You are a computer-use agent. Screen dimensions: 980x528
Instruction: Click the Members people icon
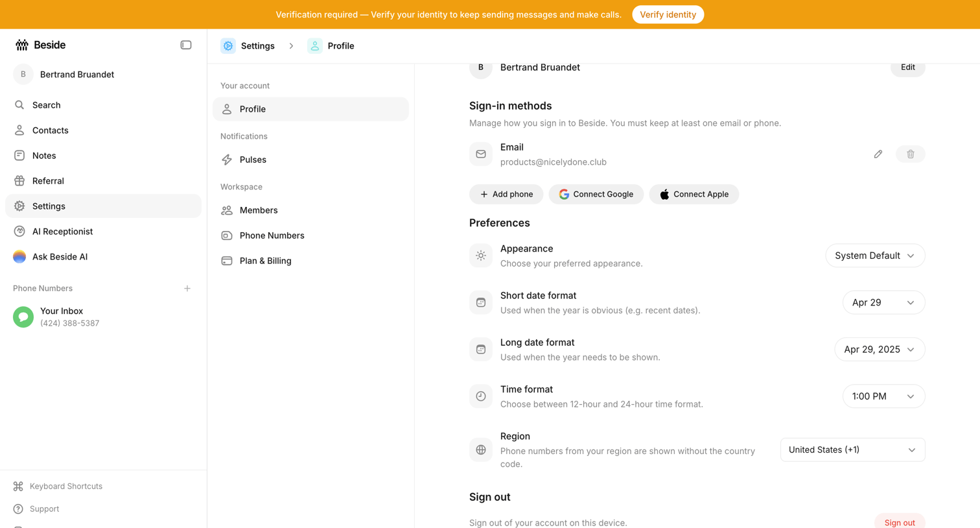coord(227,210)
